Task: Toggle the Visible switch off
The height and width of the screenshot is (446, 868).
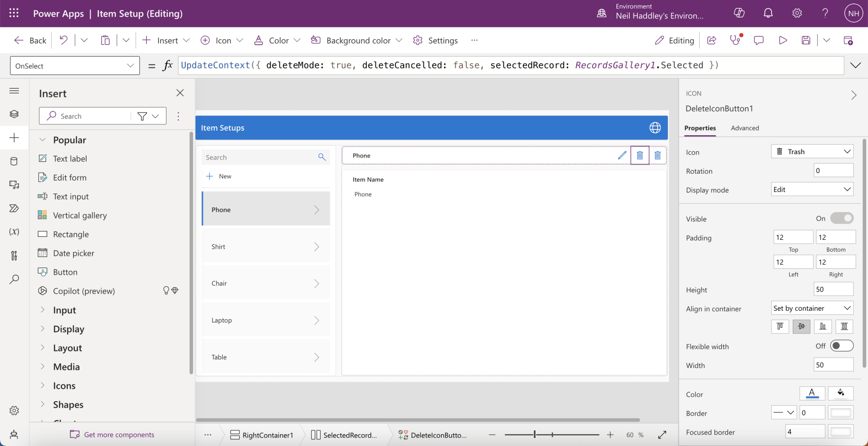Action: (842, 219)
